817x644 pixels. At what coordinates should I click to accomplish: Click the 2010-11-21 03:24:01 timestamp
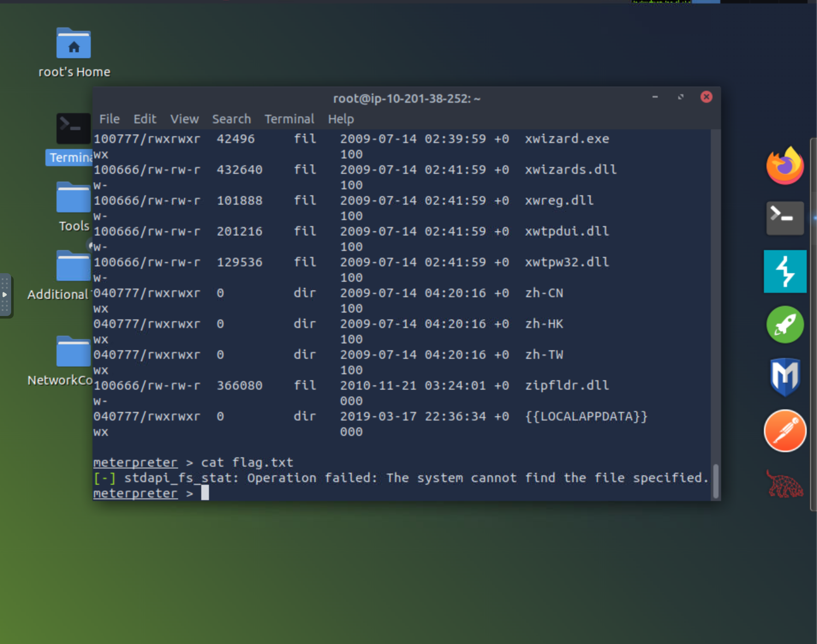point(413,385)
